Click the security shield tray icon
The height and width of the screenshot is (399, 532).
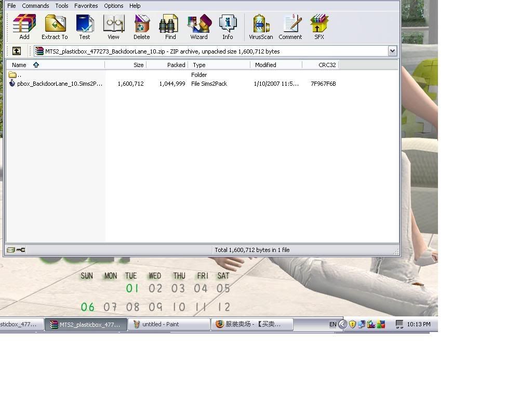(x=352, y=324)
